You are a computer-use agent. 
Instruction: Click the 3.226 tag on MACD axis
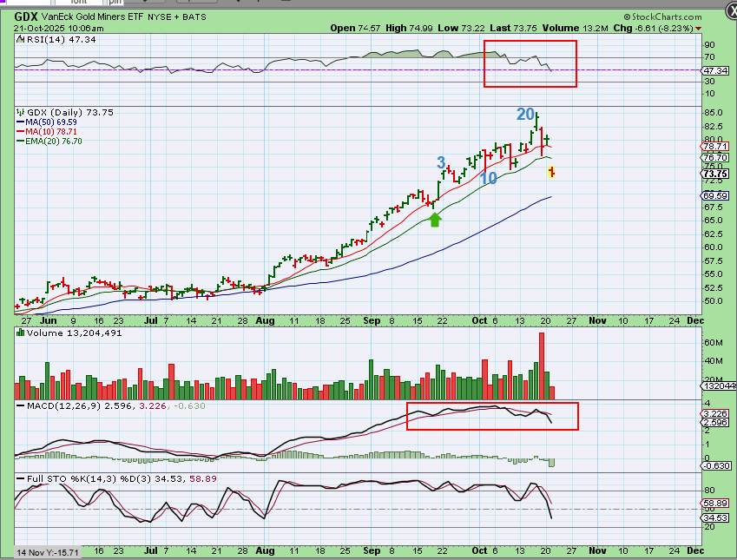click(715, 414)
